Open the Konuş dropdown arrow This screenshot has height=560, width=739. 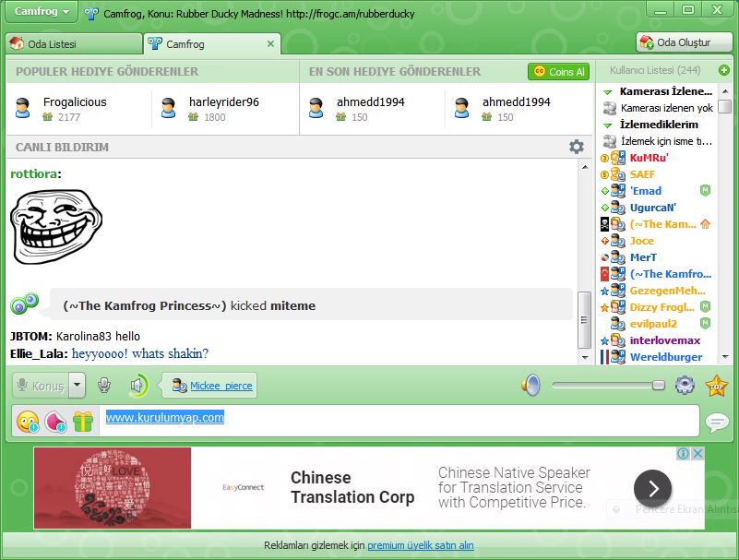click(x=77, y=386)
